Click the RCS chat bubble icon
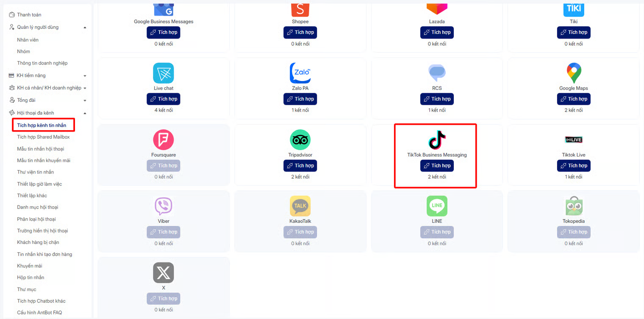This screenshot has height=319, width=644. [x=437, y=73]
